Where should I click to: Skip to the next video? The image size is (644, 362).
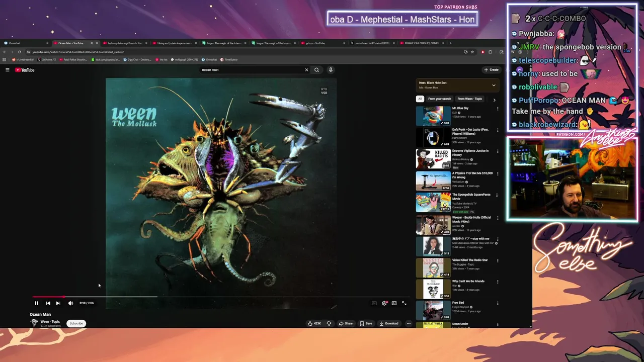(x=58, y=303)
